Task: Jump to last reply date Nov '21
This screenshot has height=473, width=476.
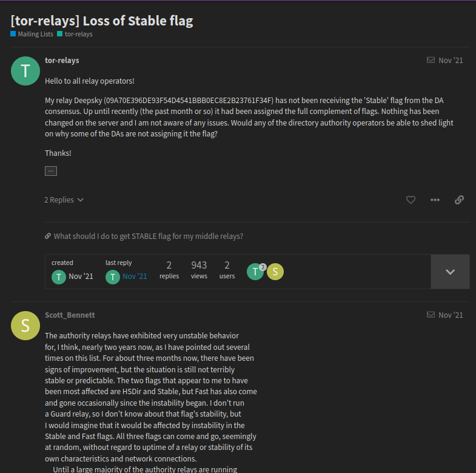Action: 135,277
